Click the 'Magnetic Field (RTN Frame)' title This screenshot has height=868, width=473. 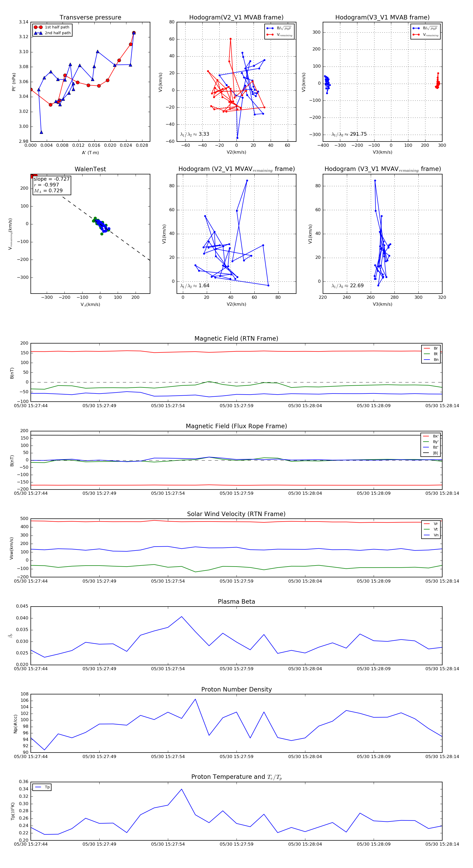pos(236,339)
